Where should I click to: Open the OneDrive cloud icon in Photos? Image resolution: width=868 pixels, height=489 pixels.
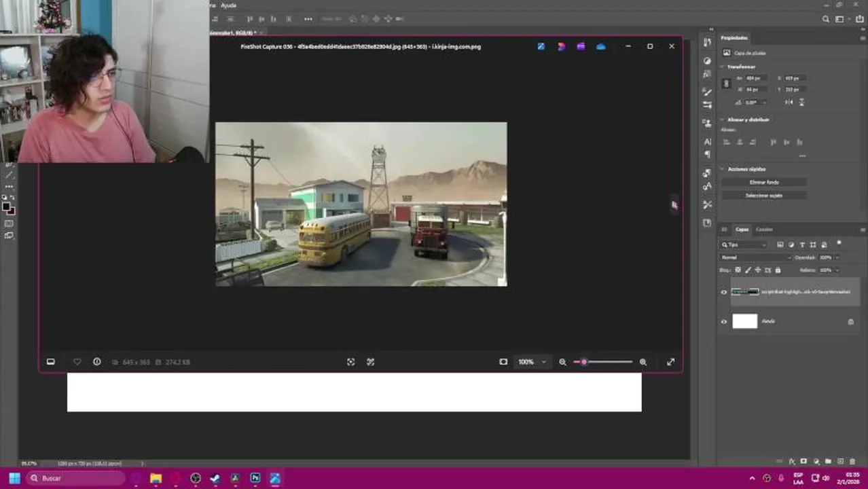(x=600, y=46)
